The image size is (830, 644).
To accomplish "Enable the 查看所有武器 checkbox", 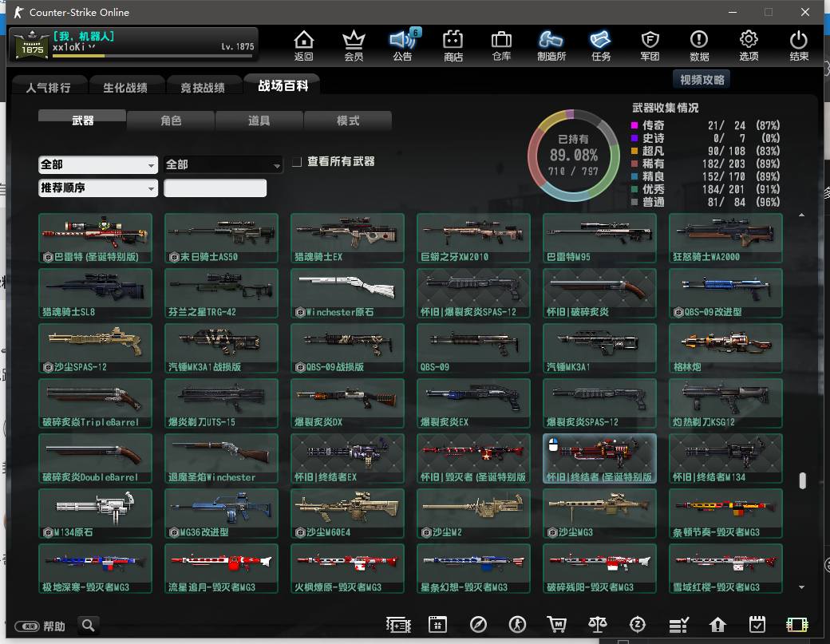I will pyautogui.click(x=297, y=161).
